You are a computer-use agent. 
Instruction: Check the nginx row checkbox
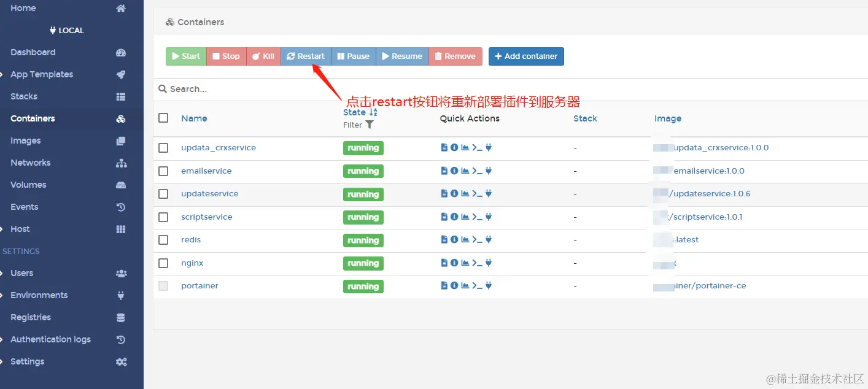(x=163, y=263)
